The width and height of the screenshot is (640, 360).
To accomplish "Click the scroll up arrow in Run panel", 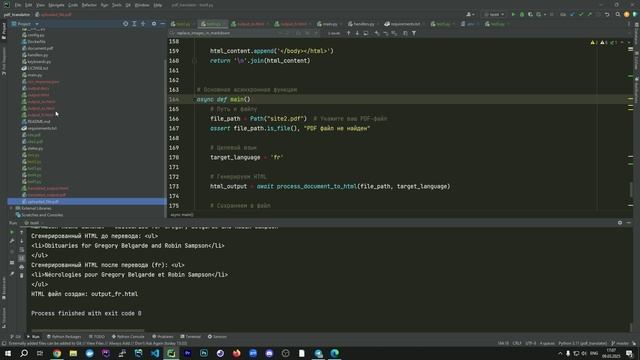I will 22,232.
